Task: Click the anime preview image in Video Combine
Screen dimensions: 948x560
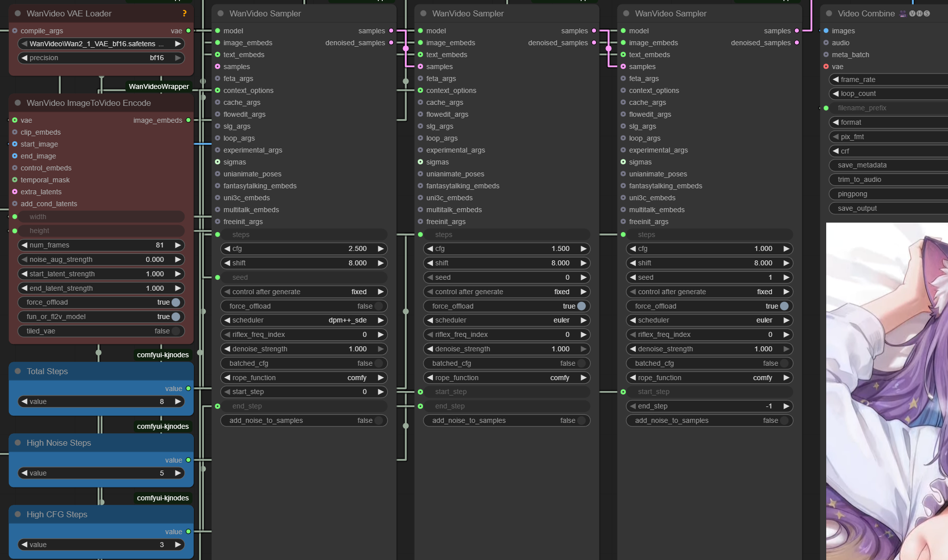Action: [887, 392]
